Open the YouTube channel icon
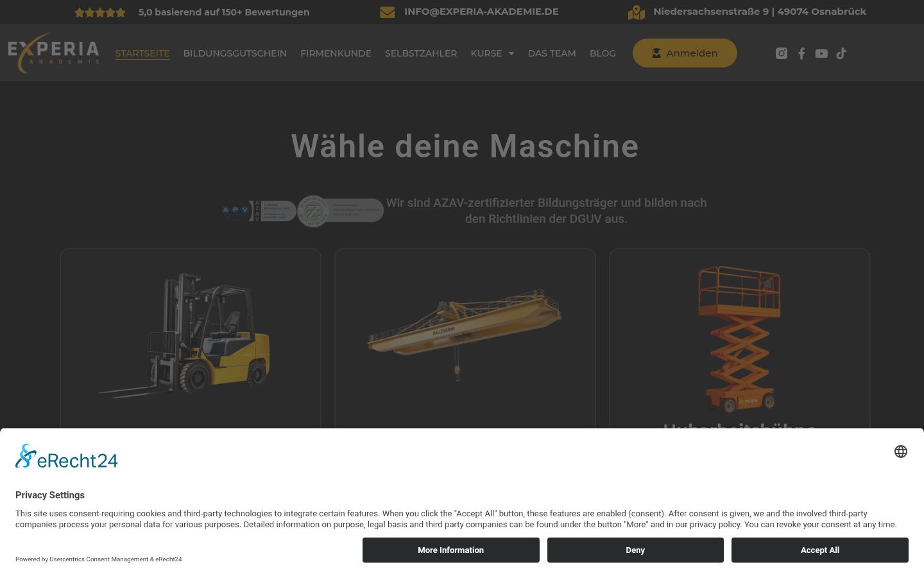Viewport: 924px width, 578px height. tap(821, 53)
